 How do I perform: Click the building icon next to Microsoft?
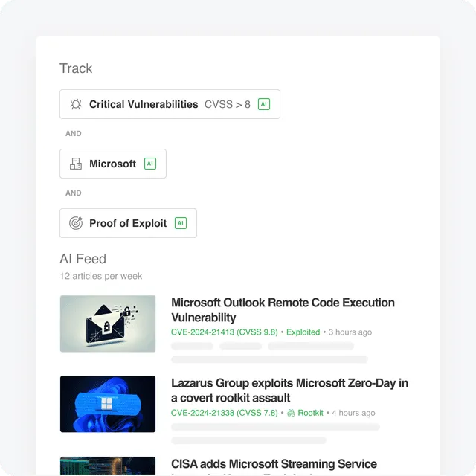(76, 164)
